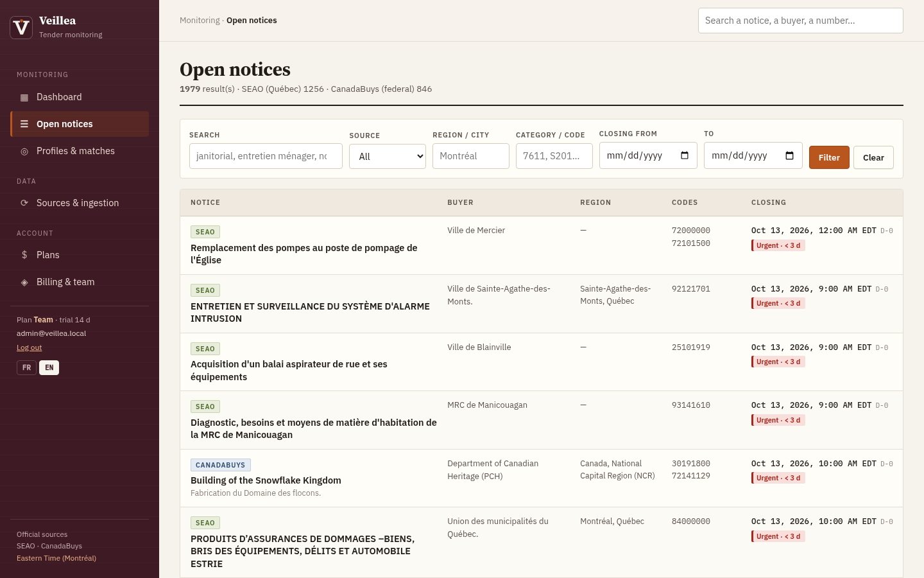Click the Dashboard grid icon
Viewport: 924px width, 578px height.
[24, 98]
